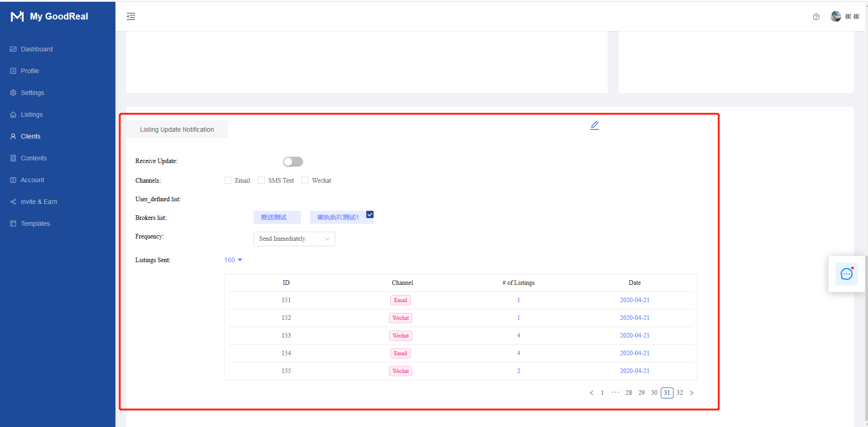The width and height of the screenshot is (868, 427).
Task: Select the Profile section in sidebar
Action: click(x=30, y=71)
